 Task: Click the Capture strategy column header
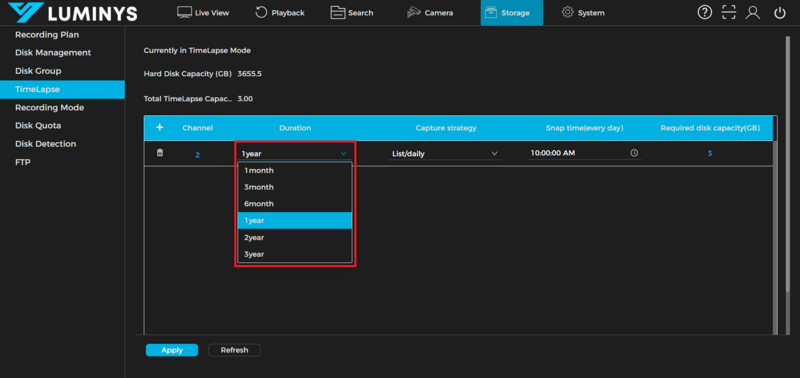pyautogui.click(x=446, y=128)
